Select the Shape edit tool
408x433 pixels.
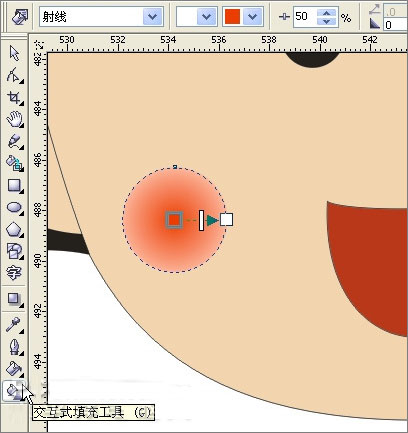click(x=14, y=75)
